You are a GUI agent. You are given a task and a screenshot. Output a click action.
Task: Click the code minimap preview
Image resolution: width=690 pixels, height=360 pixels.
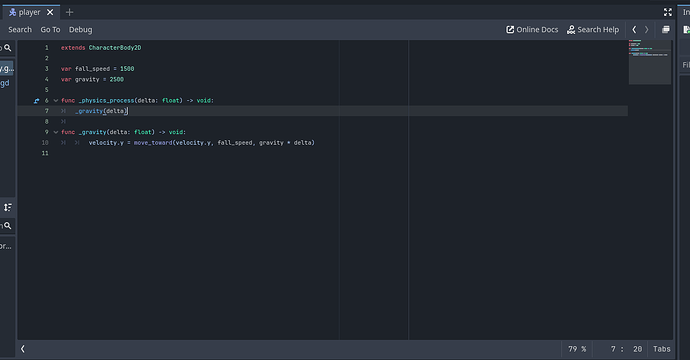(x=650, y=62)
